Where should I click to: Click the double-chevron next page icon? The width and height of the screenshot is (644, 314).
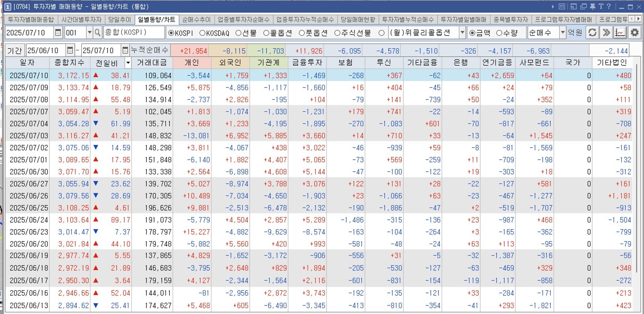pos(606,33)
